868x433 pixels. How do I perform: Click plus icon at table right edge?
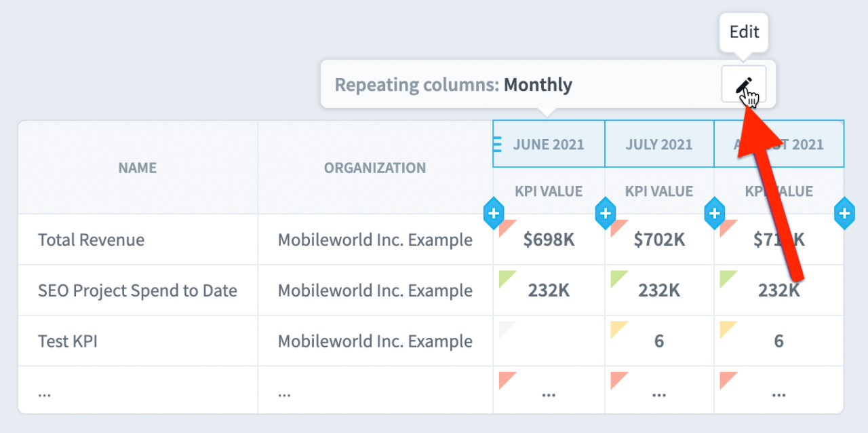(x=844, y=214)
